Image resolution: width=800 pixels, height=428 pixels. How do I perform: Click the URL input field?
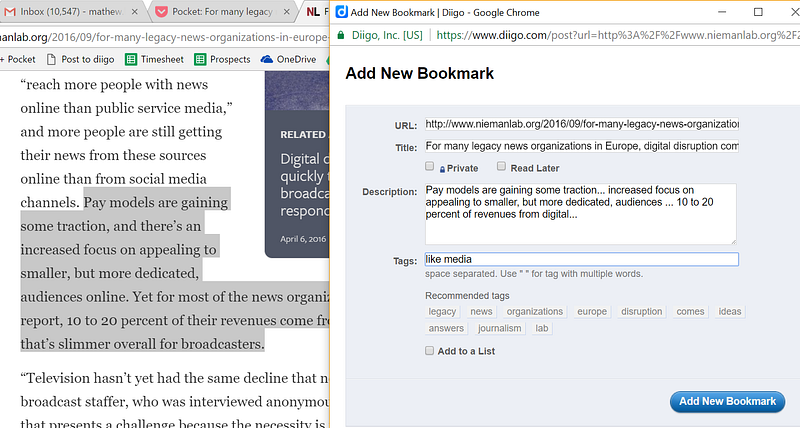click(582, 124)
